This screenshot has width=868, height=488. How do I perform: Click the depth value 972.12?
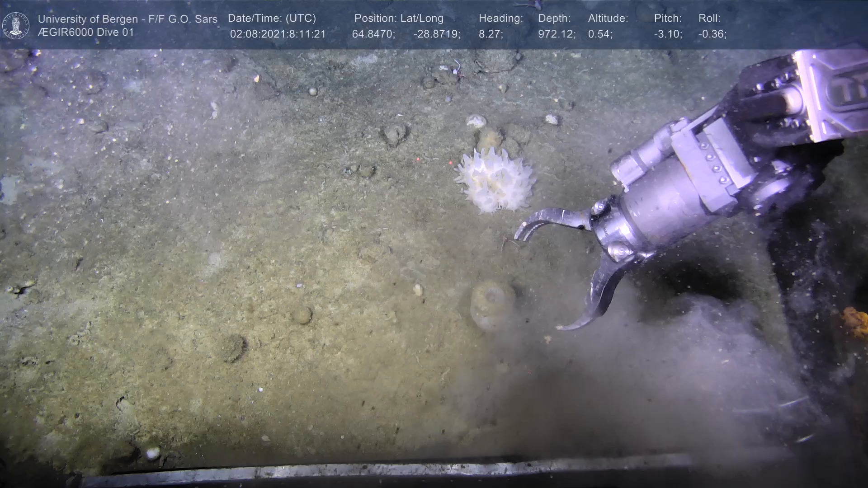pyautogui.click(x=556, y=34)
